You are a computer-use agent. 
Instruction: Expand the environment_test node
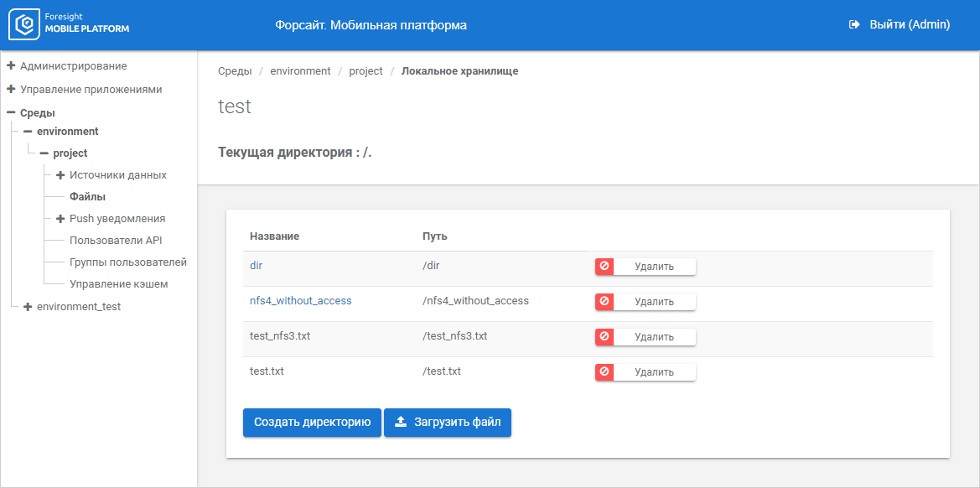(28, 307)
